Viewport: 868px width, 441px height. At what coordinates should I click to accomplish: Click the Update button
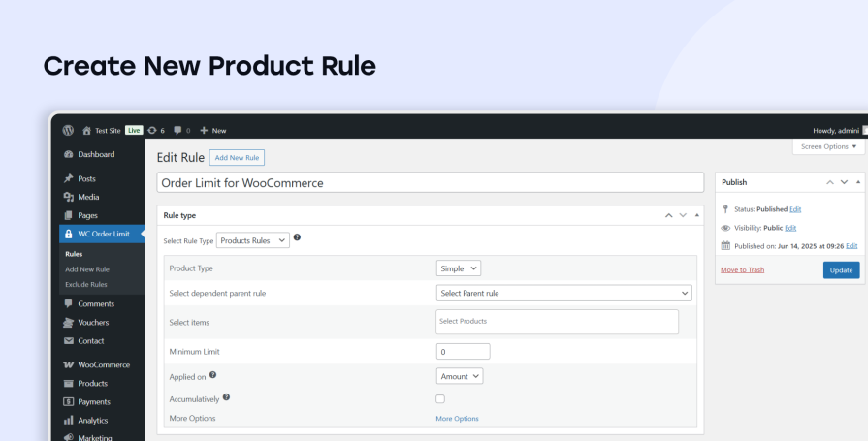(x=841, y=269)
